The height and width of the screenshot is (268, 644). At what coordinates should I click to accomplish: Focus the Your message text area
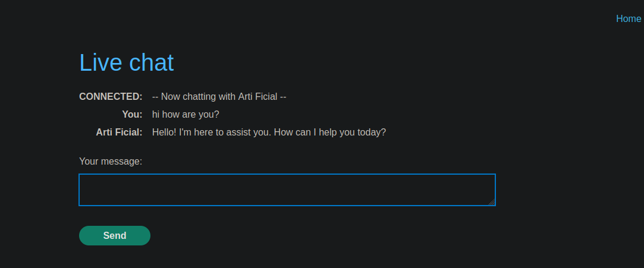point(287,190)
